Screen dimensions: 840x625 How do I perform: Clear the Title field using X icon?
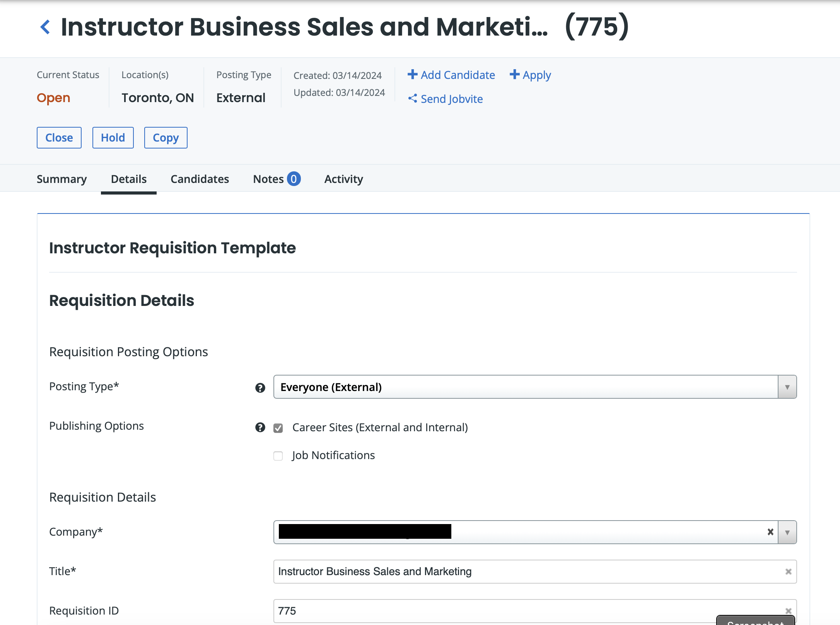click(x=788, y=572)
